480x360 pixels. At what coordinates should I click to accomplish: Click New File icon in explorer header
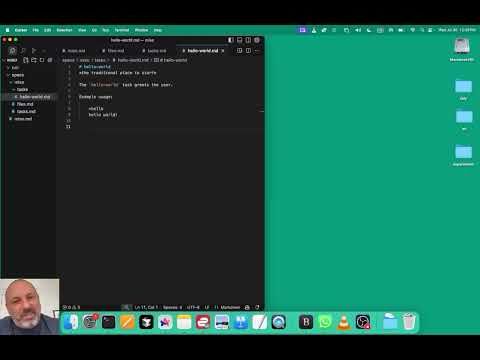click(26, 60)
